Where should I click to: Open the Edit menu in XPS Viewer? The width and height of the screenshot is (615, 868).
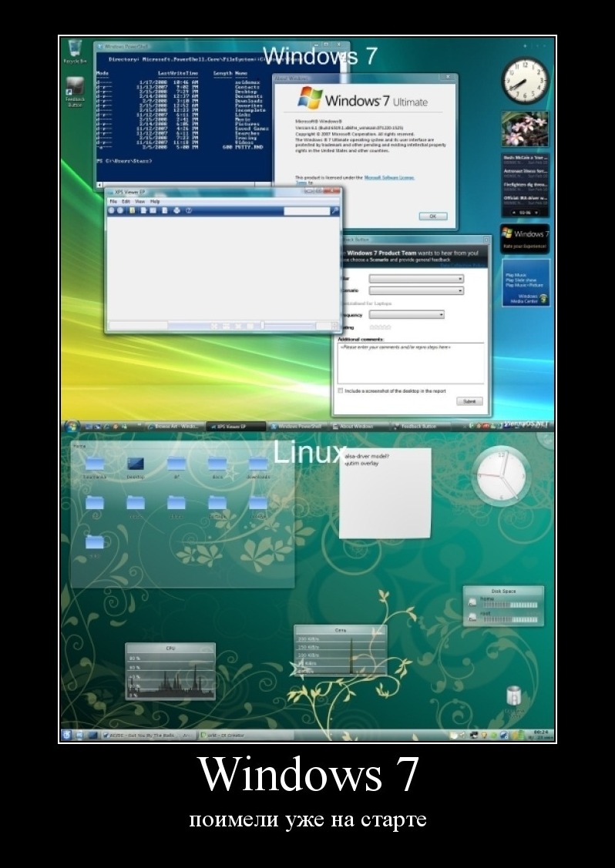[126, 202]
